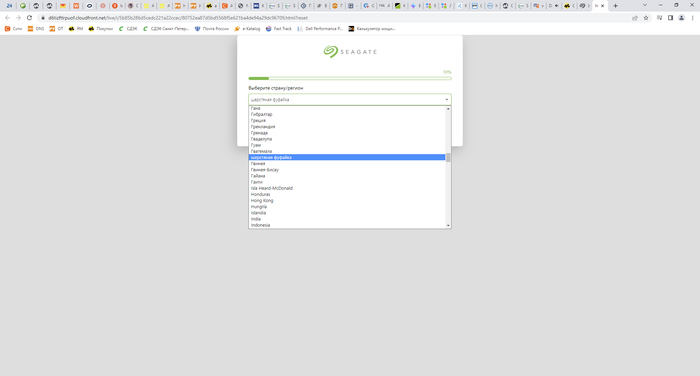This screenshot has height=376, width=700.
Task: Expand the tab search chevron in title bar
Action: click(x=645, y=5)
